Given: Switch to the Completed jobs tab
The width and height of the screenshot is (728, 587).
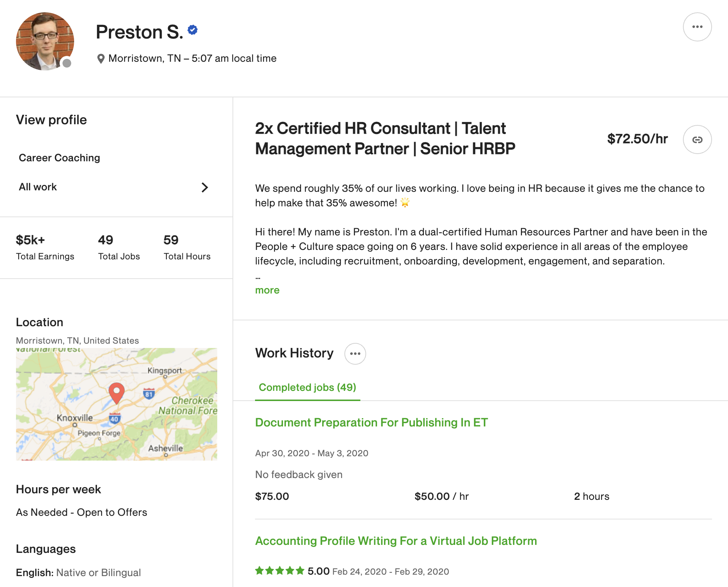Looking at the screenshot, I should point(307,387).
